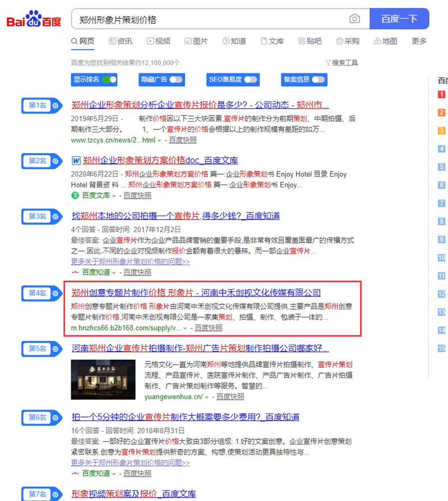Click hot list rank 8 badge
Screen dimensions: 448x501
coord(442,221)
